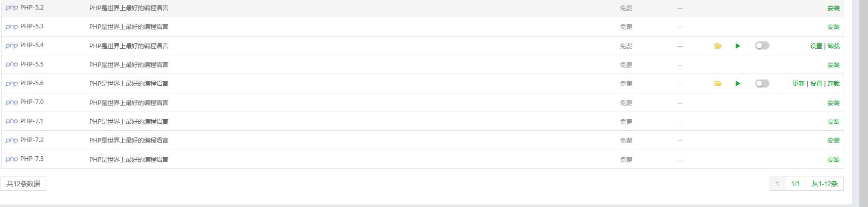Click 更新 link for PHP-5.6
This screenshot has width=868, height=207.
coord(799,84)
